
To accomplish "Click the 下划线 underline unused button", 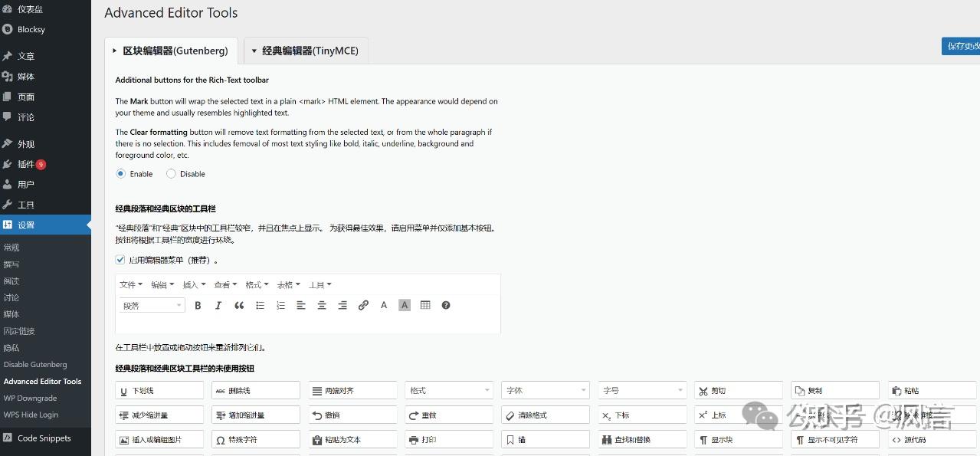I will (x=159, y=389).
